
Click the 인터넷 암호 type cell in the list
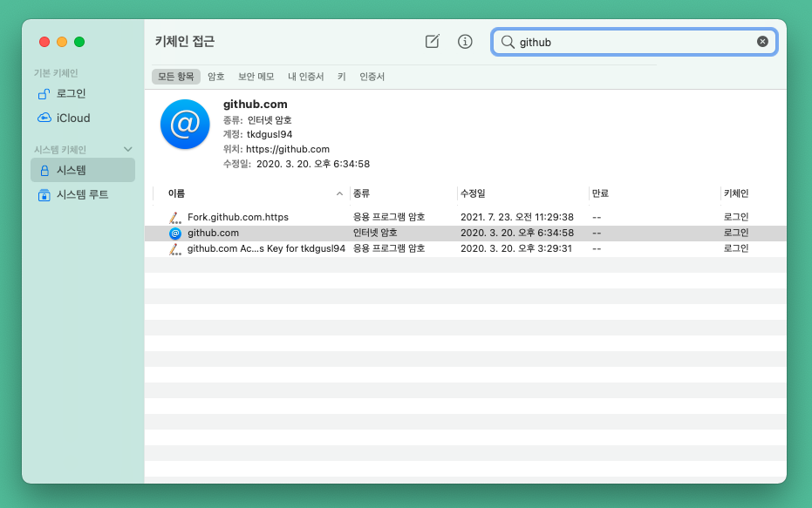375,233
